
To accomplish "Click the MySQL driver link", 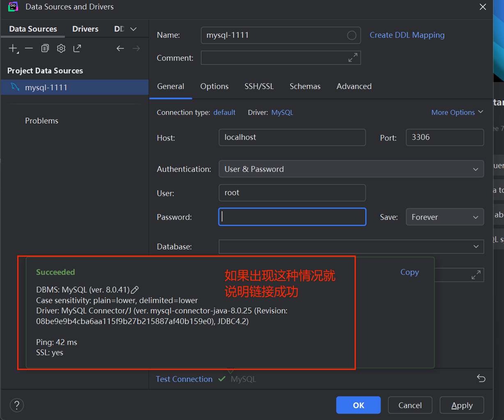I will (282, 112).
